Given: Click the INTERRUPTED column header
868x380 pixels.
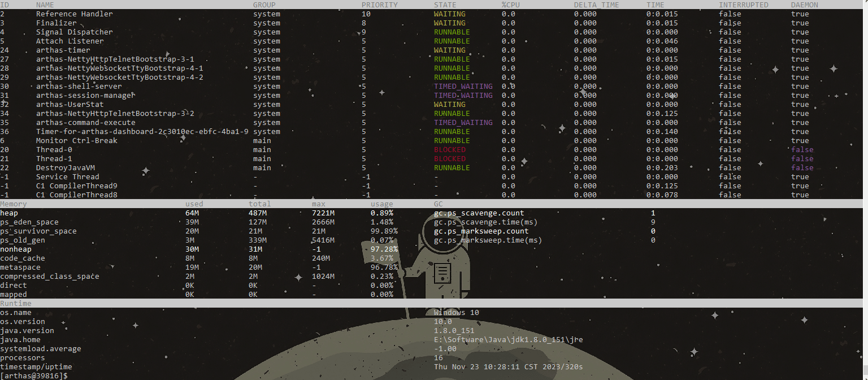Looking at the screenshot, I should tap(744, 5).
